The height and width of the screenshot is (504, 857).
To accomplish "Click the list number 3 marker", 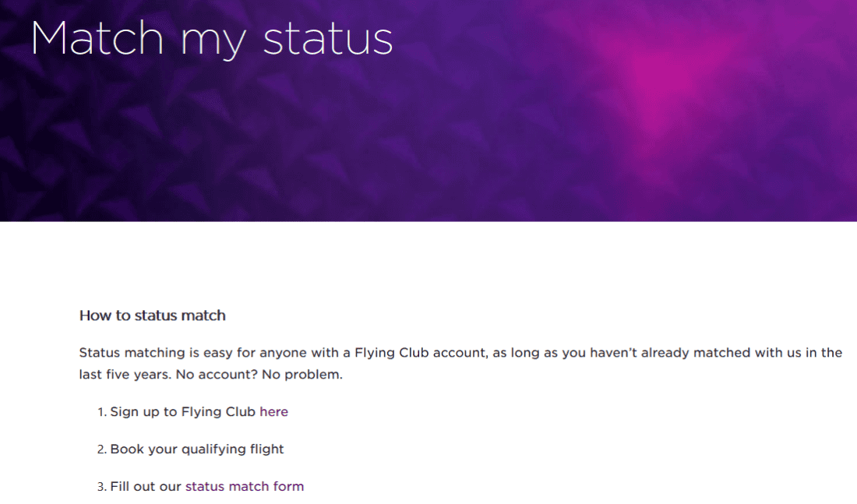I will pyautogui.click(x=101, y=487).
